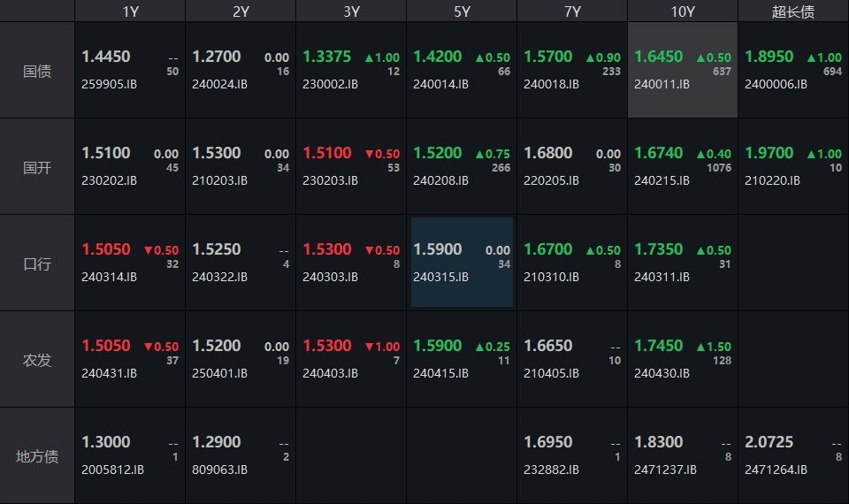This screenshot has width=849, height=504.
Task: Click the 1.4200 yield for 240014.IB
Action: point(438,57)
